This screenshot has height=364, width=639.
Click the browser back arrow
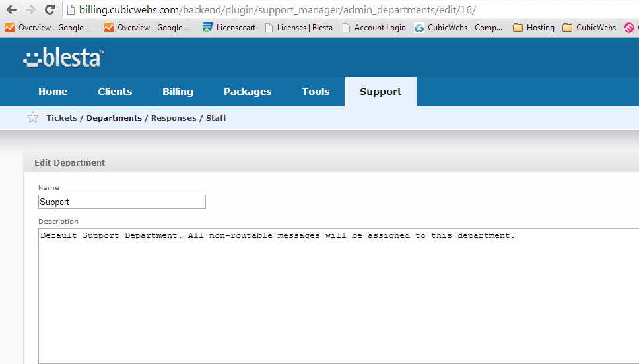11,9
